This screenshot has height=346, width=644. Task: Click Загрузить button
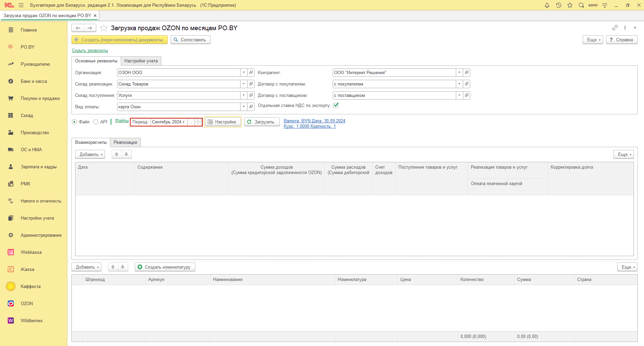tap(262, 122)
